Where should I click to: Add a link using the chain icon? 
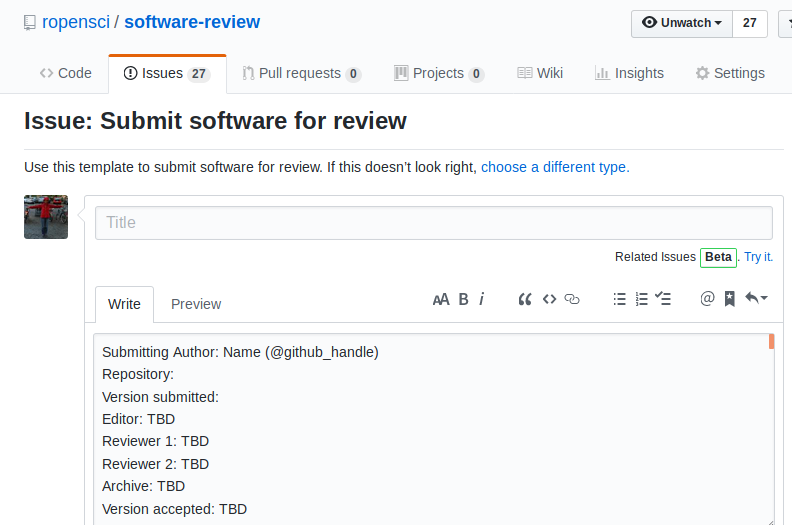point(572,299)
